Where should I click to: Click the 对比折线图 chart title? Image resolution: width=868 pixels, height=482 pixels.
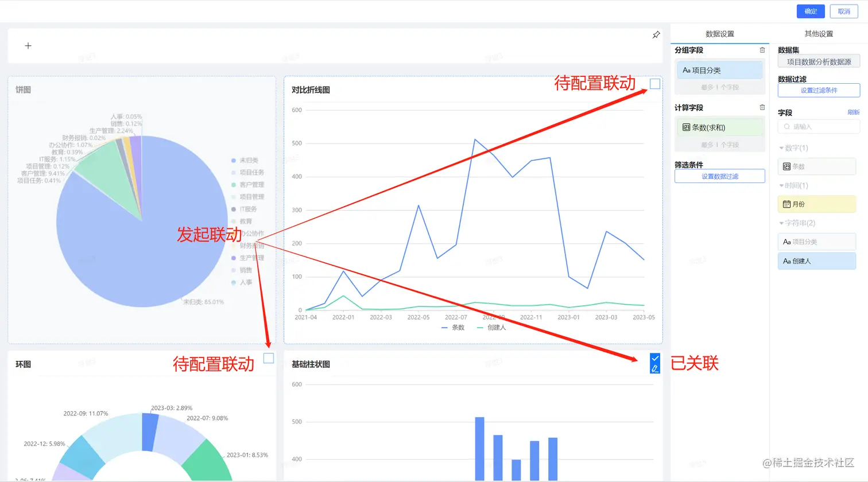[311, 90]
